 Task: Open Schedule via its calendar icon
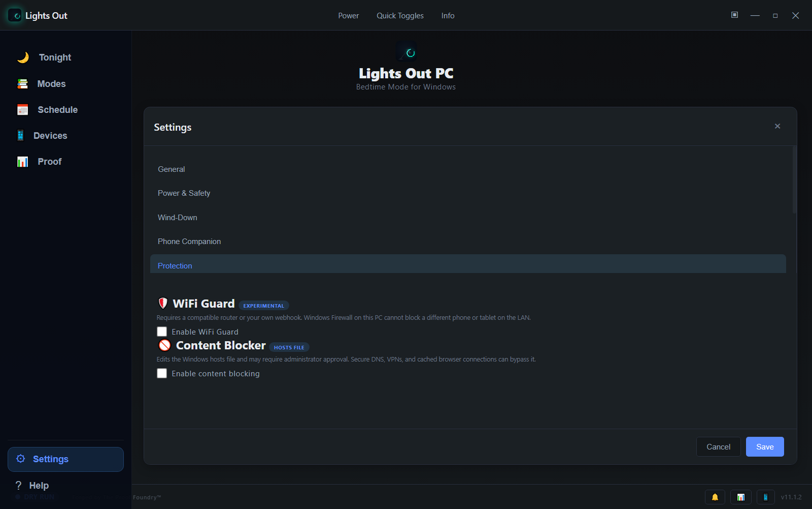(x=23, y=110)
